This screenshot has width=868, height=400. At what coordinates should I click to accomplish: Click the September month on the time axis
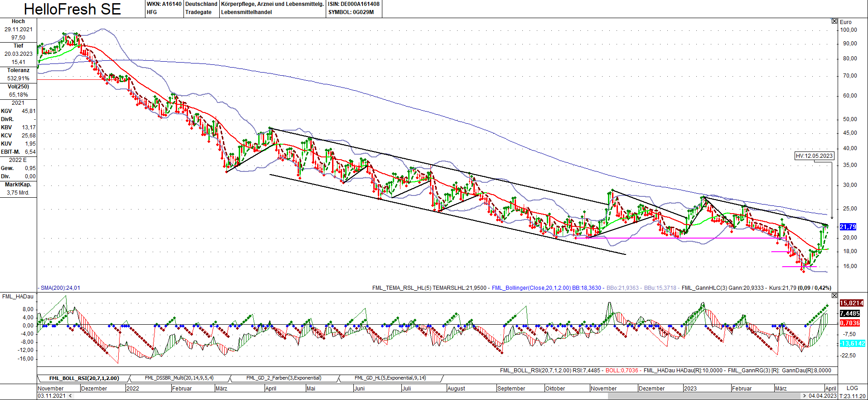pos(511,389)
